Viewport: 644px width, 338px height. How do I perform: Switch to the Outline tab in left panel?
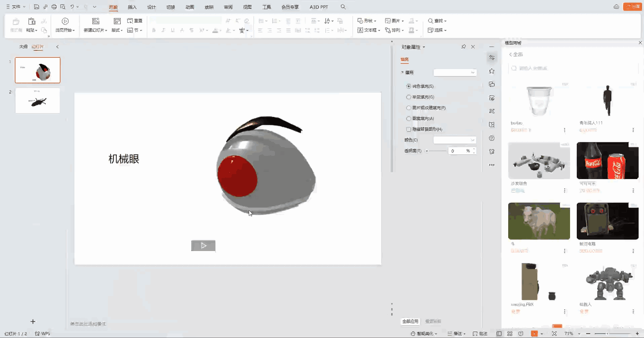pyautogui.click(x=23, y=47)
